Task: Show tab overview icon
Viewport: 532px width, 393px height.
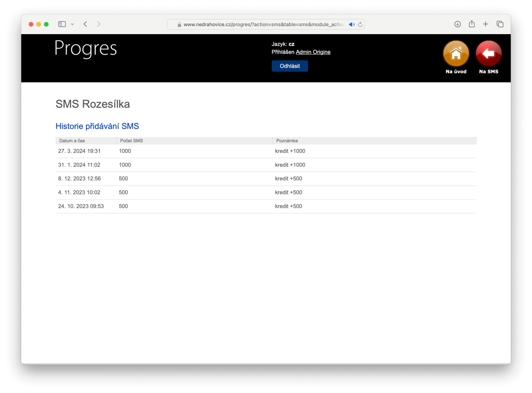Action: 500,24
